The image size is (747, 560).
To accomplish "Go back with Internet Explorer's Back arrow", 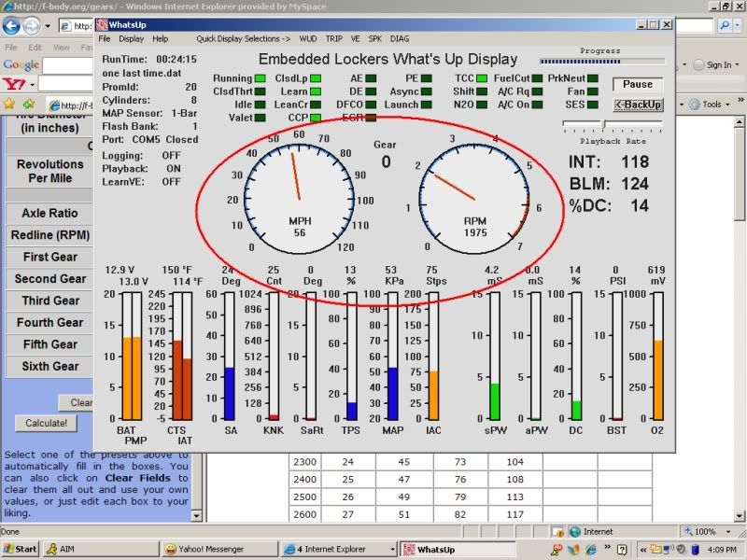I will coord(11,26).
